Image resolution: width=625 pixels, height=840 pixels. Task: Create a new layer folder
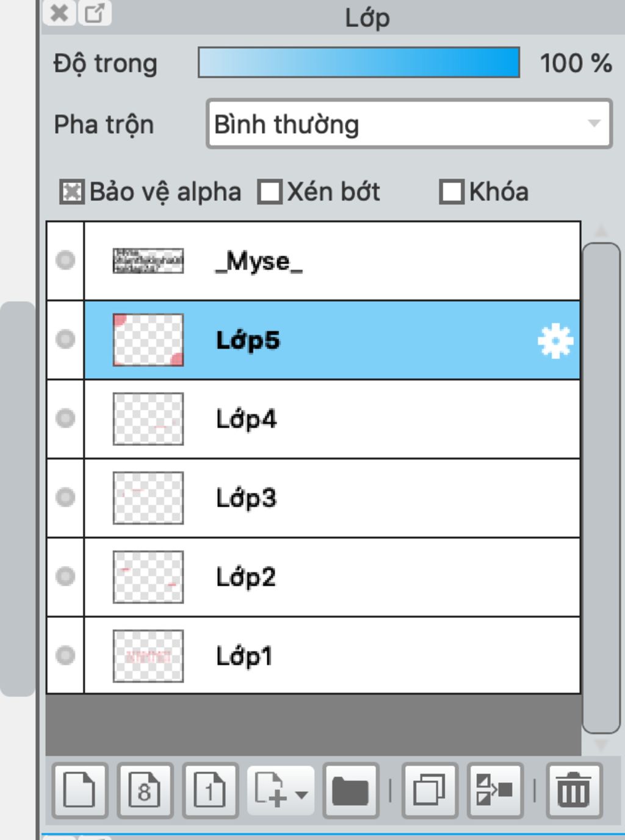[x=350, y=790]
